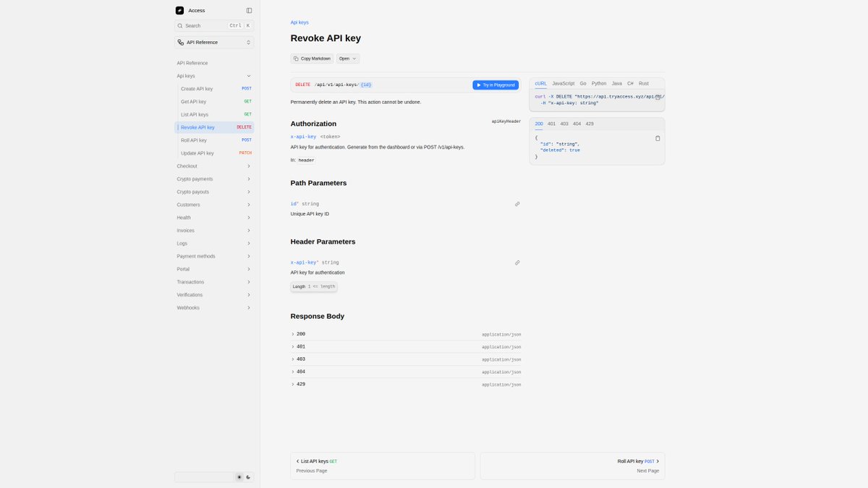
Task: Copy link to x-api-key header parameter
Action: coord(517,262)
